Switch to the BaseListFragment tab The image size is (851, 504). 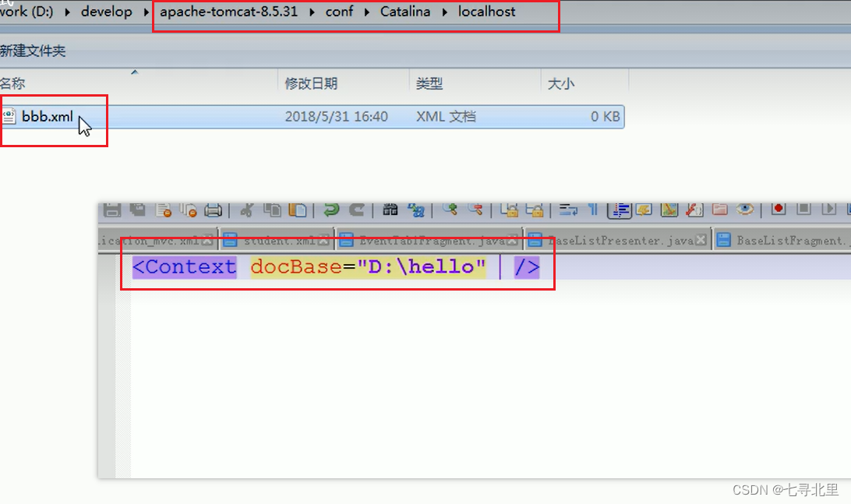pos(782,241)
